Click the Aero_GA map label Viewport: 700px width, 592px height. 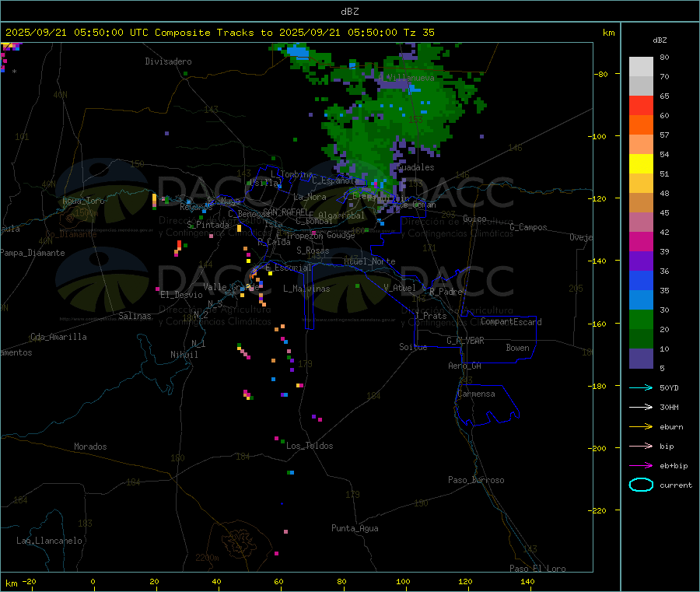pos(465,366)
